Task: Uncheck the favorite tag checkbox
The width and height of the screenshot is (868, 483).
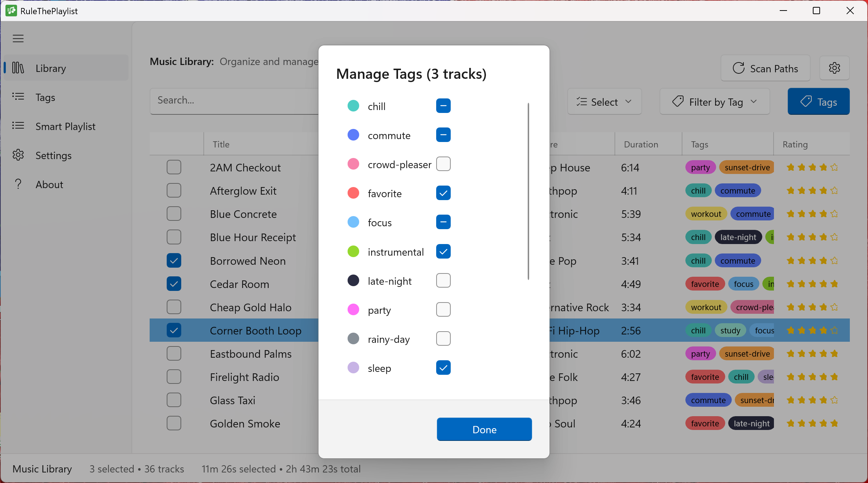Action: (x=443, y=193)
